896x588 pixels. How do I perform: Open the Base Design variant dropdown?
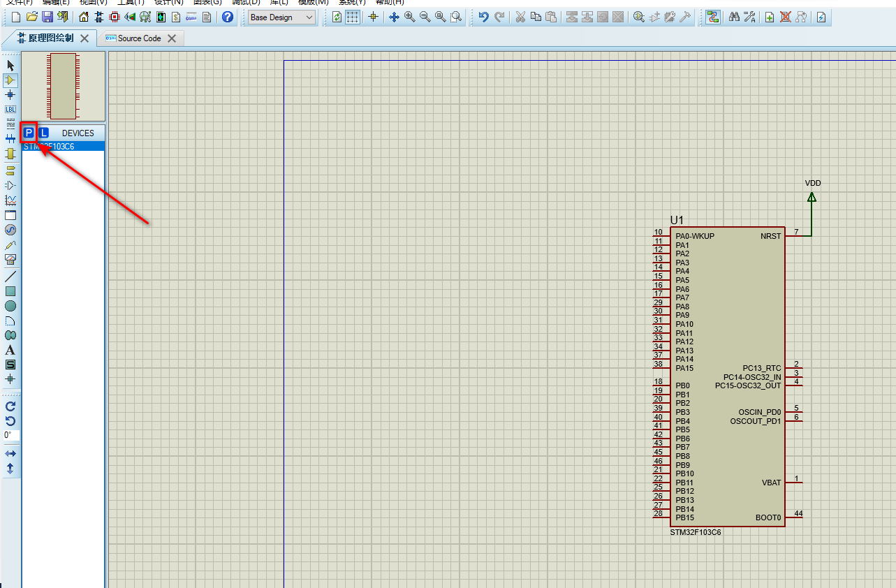coord(282,17)
